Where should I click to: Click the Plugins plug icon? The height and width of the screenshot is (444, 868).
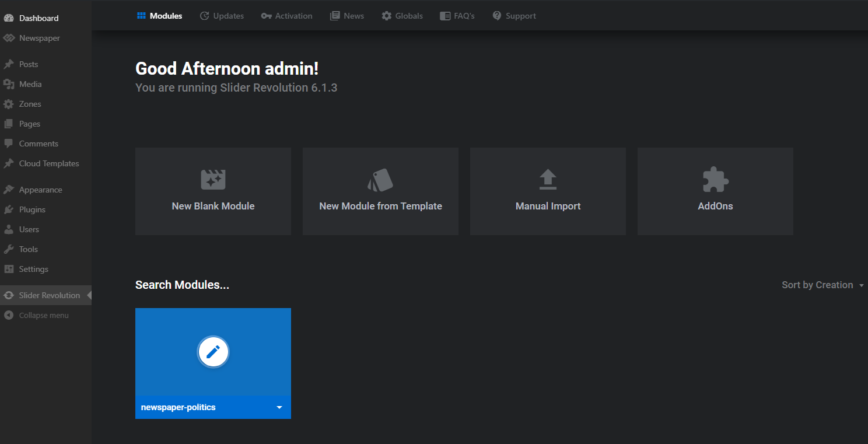(x=8, y=209)
